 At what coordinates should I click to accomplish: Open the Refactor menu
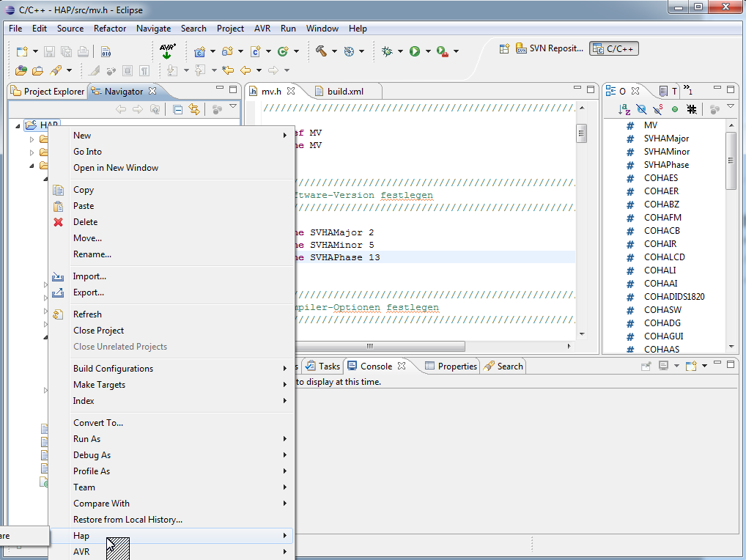tap(110, 29)
